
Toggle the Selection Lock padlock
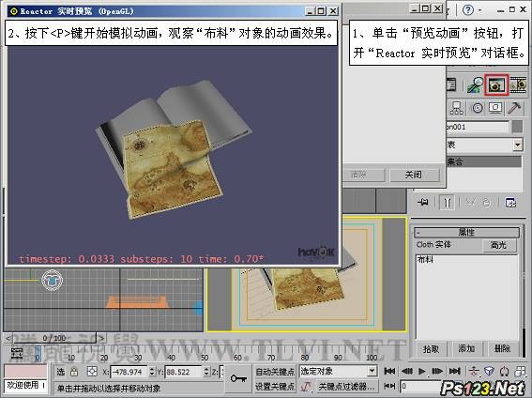74,372
